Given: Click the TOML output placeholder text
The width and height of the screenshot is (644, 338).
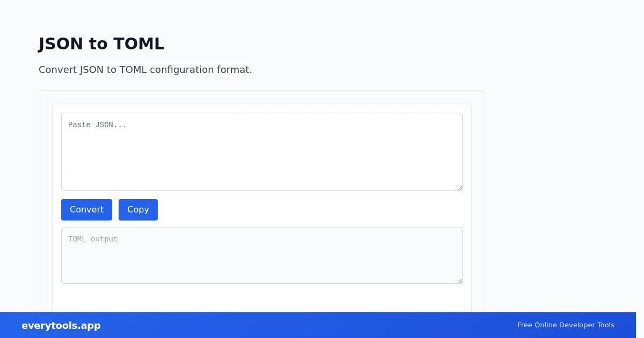Looking at the screenshot, I should tap(93, 239).
